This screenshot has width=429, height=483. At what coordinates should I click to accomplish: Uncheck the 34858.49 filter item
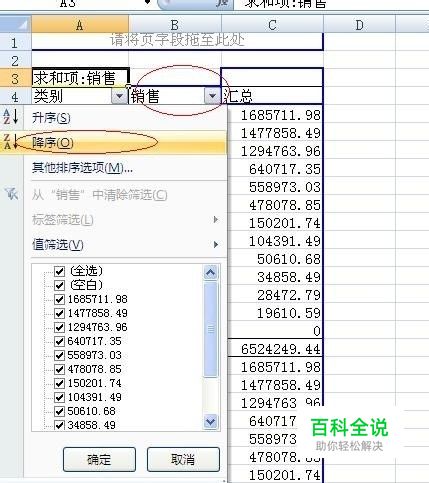[59, 425]
